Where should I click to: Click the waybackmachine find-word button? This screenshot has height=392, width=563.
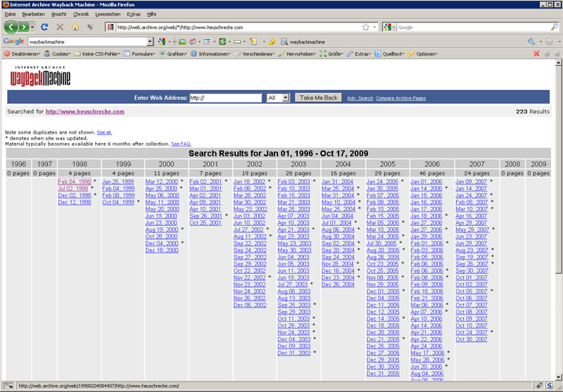coord(303,42)
